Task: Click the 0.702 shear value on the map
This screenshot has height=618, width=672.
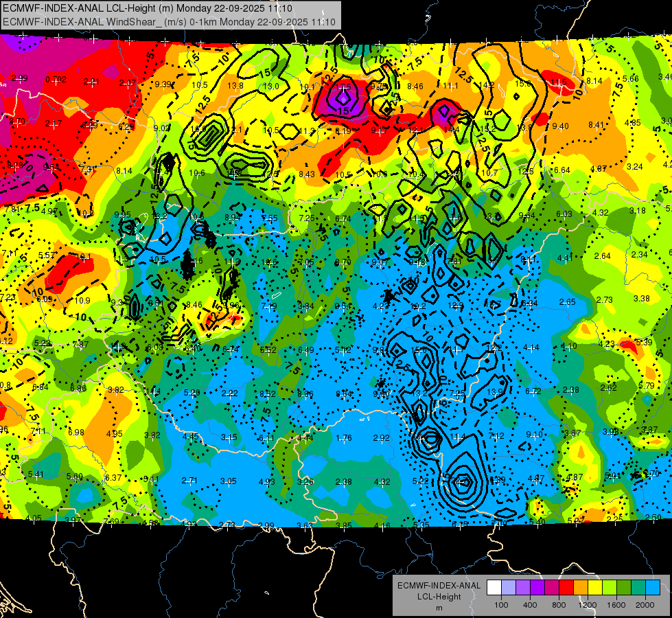Action: pyautogui.click(x=56, y=80)
